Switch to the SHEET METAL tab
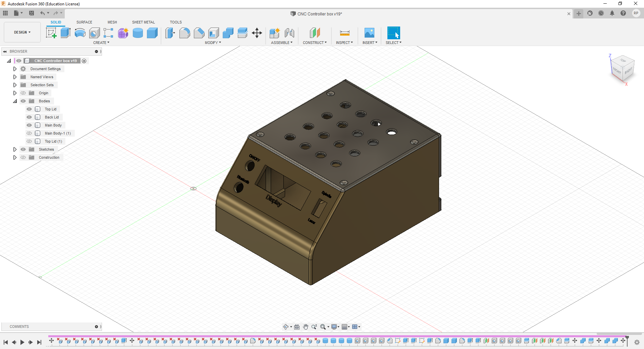This screenshot has width=644, height=349. point(143,22)
